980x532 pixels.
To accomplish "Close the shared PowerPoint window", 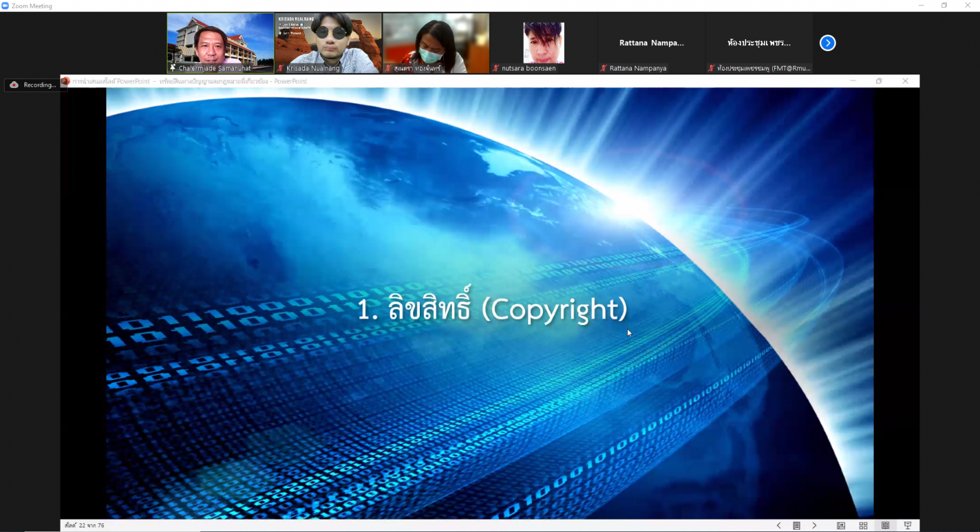I will pos(905,81).
